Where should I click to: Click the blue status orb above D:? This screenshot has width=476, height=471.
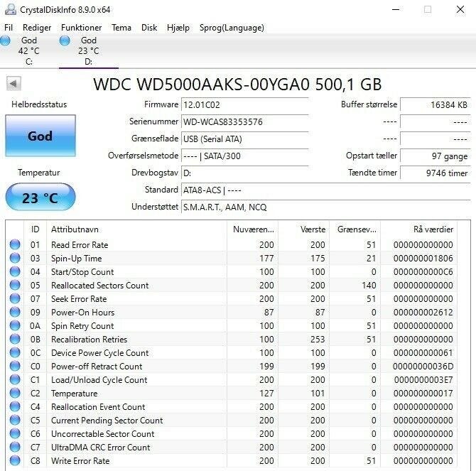[65, 40]
